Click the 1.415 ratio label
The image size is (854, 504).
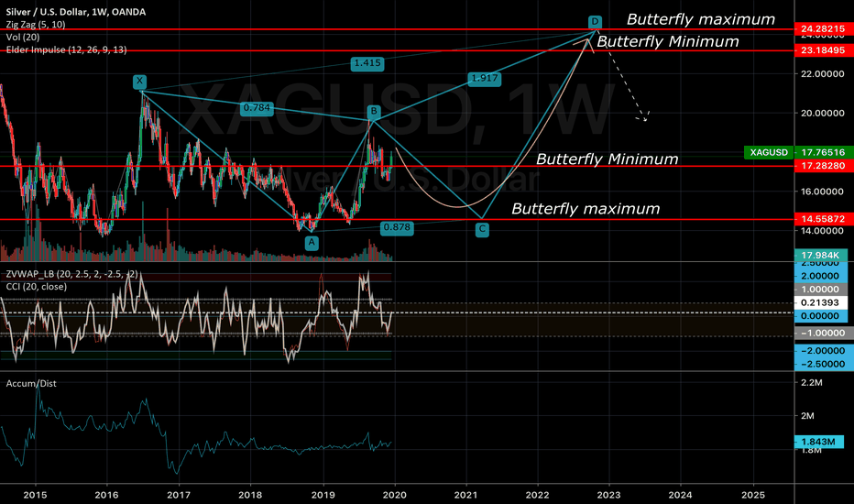click(x=367, y=63)
